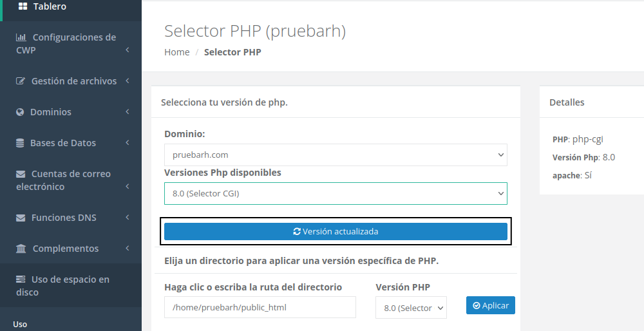Open the Versiones Php disponibles dropdown
This screenshot has height=331, width=644.
(x=336, y=193)
